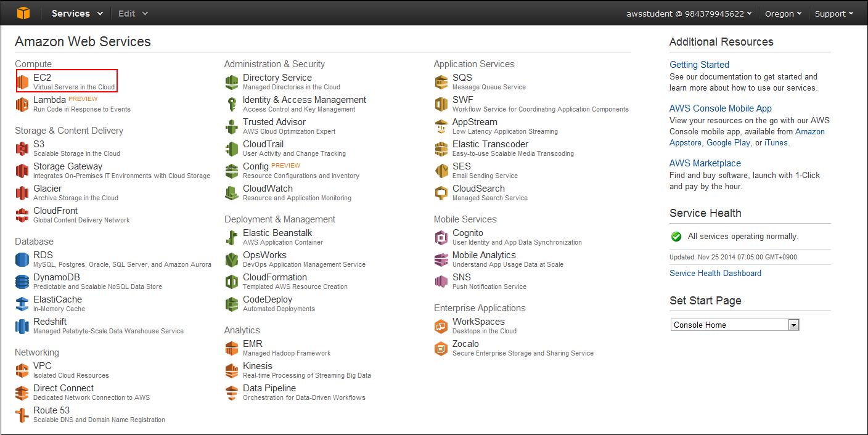Open the SES service link
This screenshot has width=868, height=435.
[462, 166]
